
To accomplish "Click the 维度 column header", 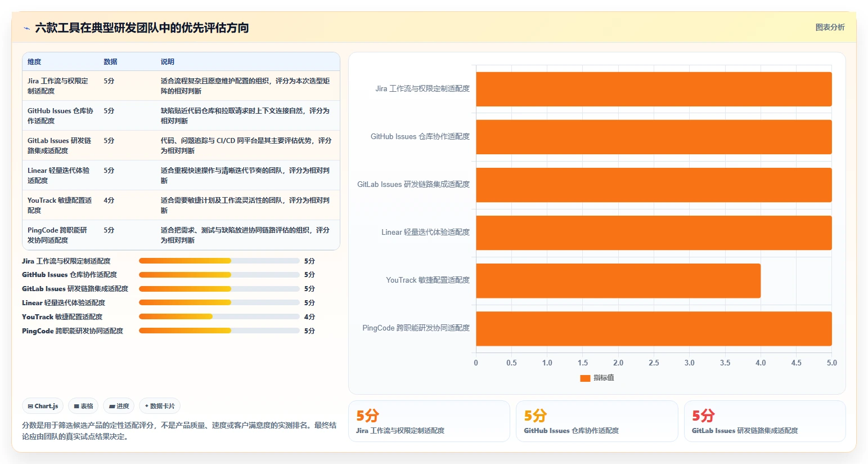I will [x=34, y=62].
